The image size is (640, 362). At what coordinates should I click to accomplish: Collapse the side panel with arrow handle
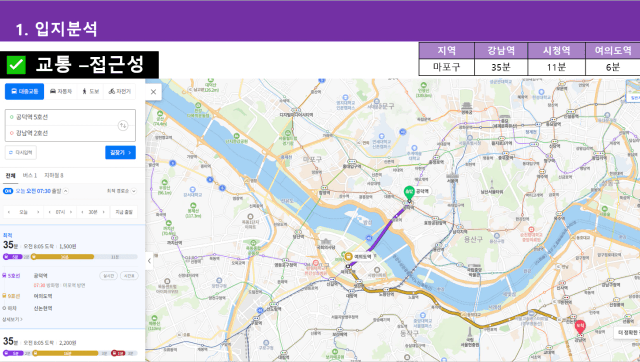pos(149,261)
